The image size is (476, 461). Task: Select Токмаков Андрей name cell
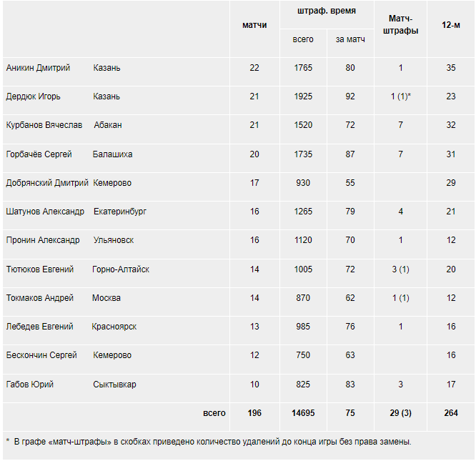click(40, 298)
